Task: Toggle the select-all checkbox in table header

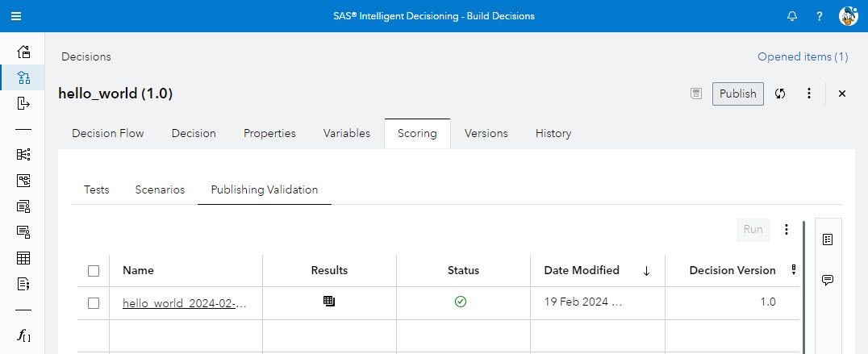Action: tap(94, 271)
